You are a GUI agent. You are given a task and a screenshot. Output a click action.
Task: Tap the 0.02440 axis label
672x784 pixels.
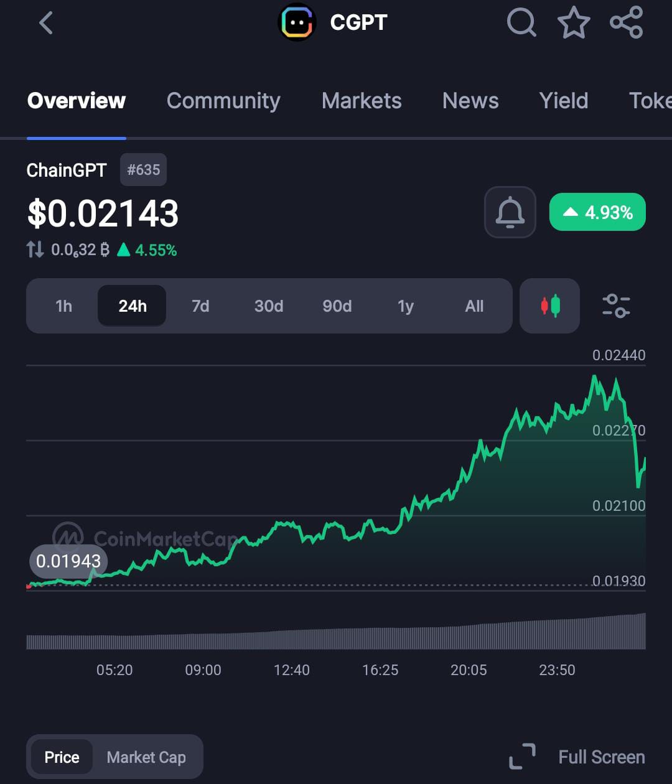[618, 355]
